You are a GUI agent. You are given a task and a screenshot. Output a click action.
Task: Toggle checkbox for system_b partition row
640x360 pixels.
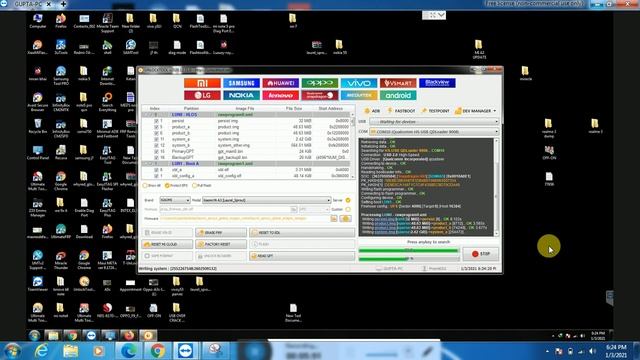coord(156,145)
